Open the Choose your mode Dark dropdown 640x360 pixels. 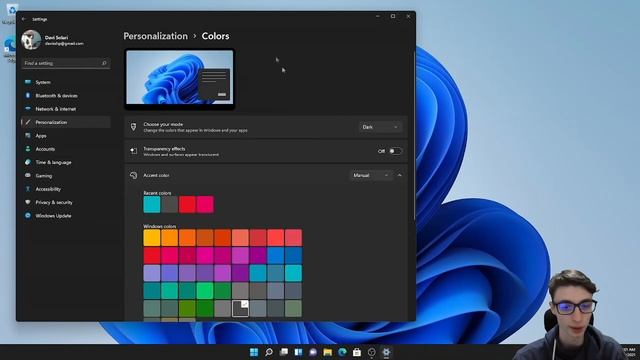click(x=380, y=127)
